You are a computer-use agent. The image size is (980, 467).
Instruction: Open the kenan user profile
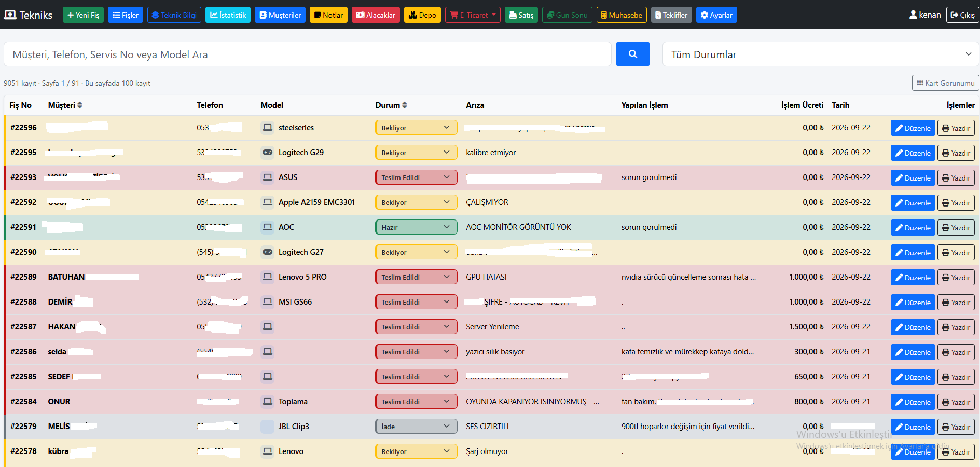pyautogui.click(x=925, y=15)
